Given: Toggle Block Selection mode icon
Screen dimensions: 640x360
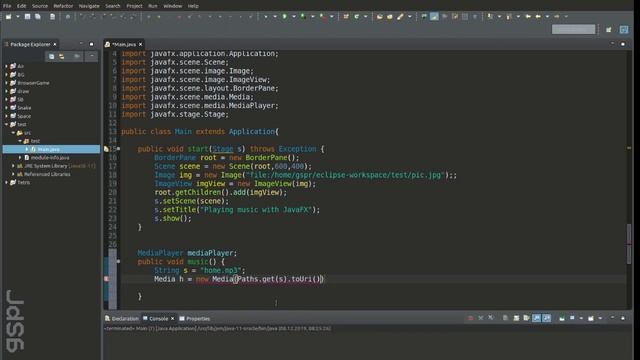Looking at the screenshot, I should coord(465,16).
